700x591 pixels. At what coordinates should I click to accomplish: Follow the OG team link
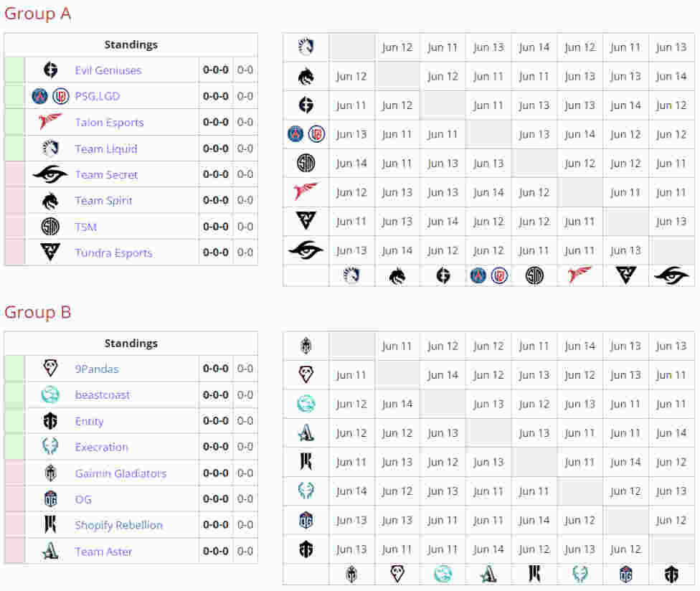pyautogui.click(x=83, y=499)
